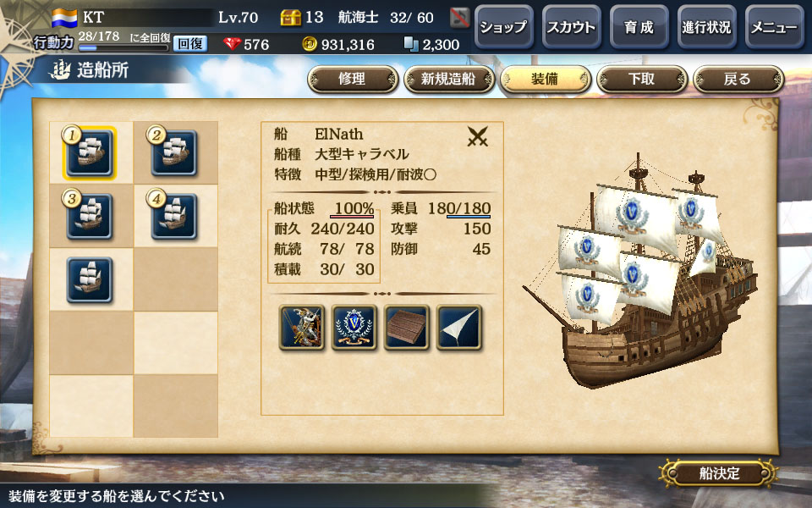Image resolution: width=812 pixels, height=508 pixels.
Task: Click the crossed swords combat icon
Action: 477,137
